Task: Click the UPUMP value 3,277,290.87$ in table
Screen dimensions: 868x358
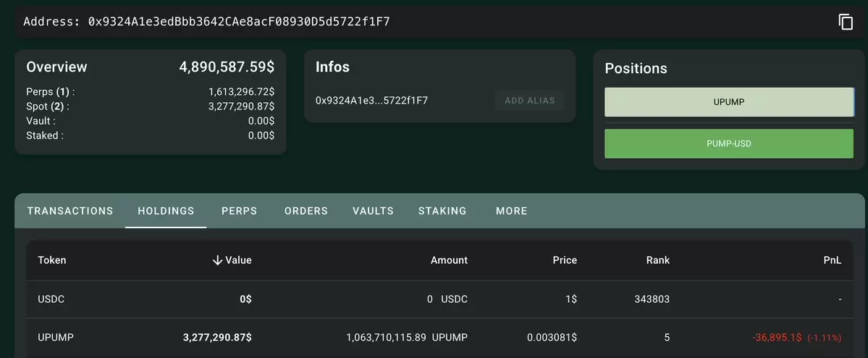Action: point(217,337)
